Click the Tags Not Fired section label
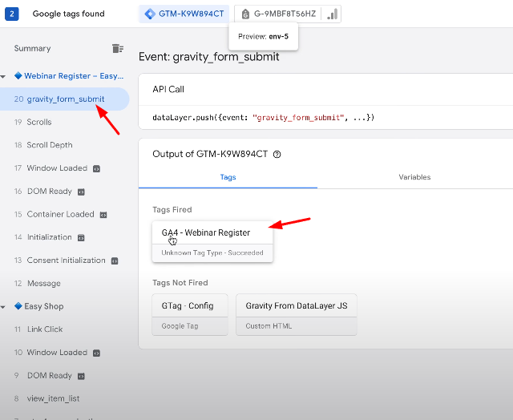513x420 pixels. click(180, 283)
